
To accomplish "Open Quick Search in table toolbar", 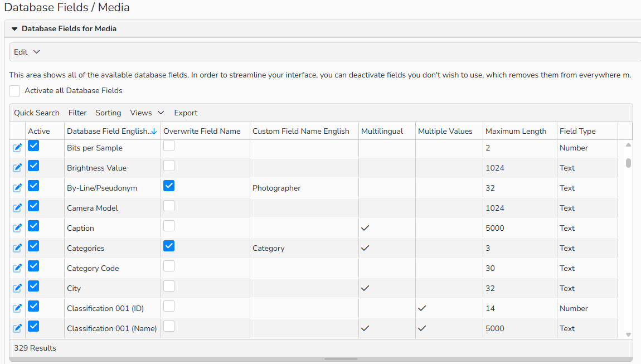I will click(x=37, y=113).
